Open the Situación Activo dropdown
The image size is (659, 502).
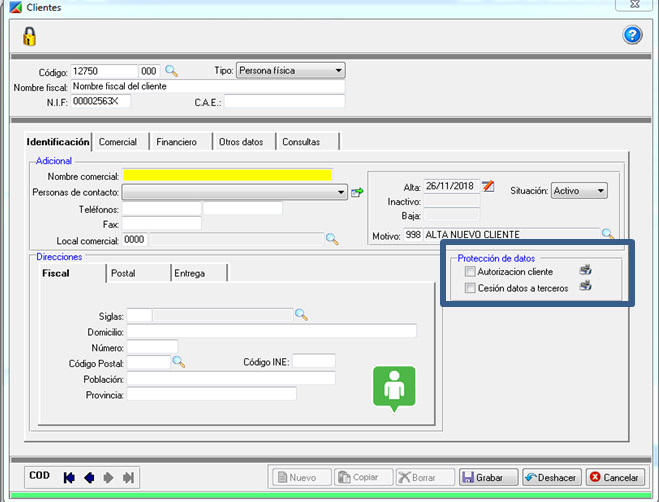pyautogui.click(x=579, y=191)
